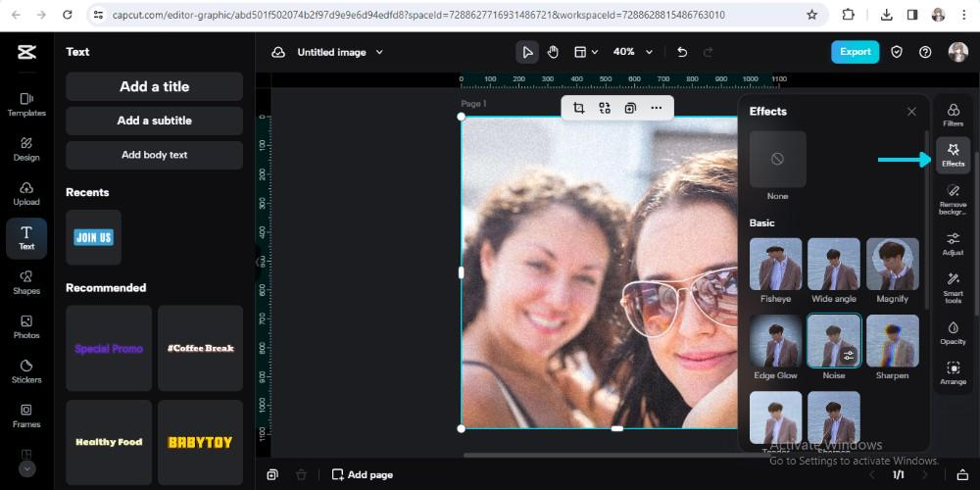Apply the Edge Glow effect
The height and width of the screenshot is (490, 980).
[775, 341]
